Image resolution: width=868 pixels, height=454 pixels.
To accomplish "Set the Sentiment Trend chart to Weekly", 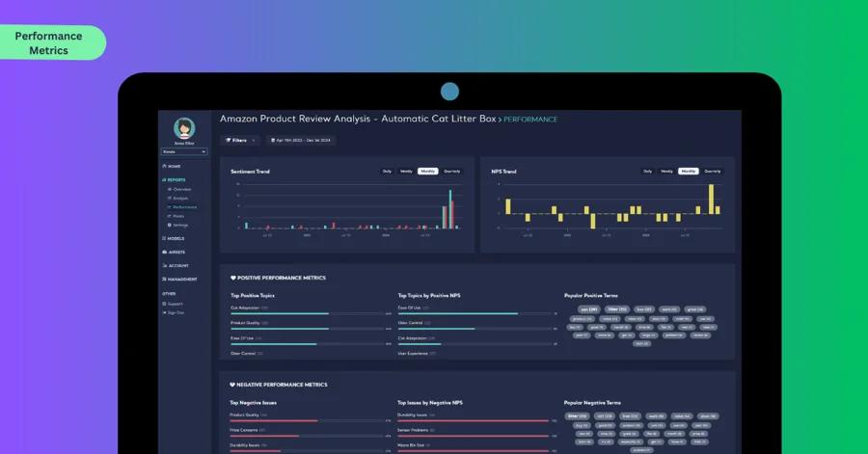I will click(x=406, y=172).
